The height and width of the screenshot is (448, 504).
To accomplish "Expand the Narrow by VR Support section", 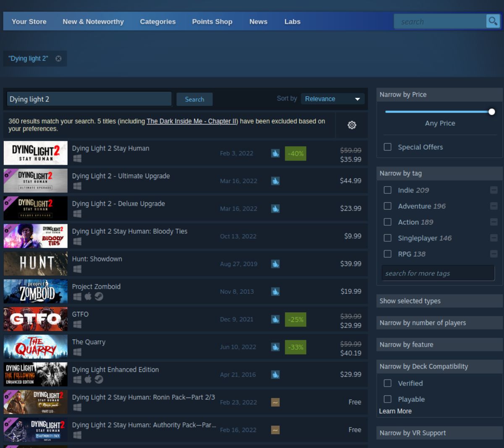I will pyautogui.click(x=439, y=433).
